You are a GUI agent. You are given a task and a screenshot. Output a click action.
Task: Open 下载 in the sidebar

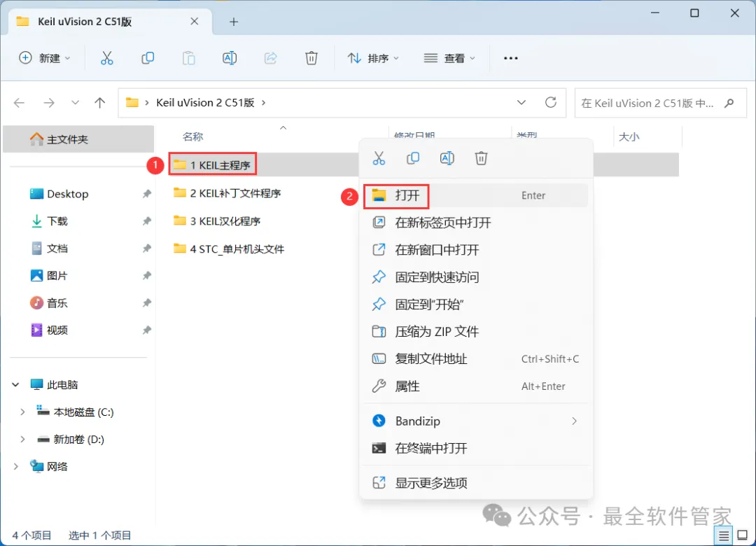tap(57, 221)
